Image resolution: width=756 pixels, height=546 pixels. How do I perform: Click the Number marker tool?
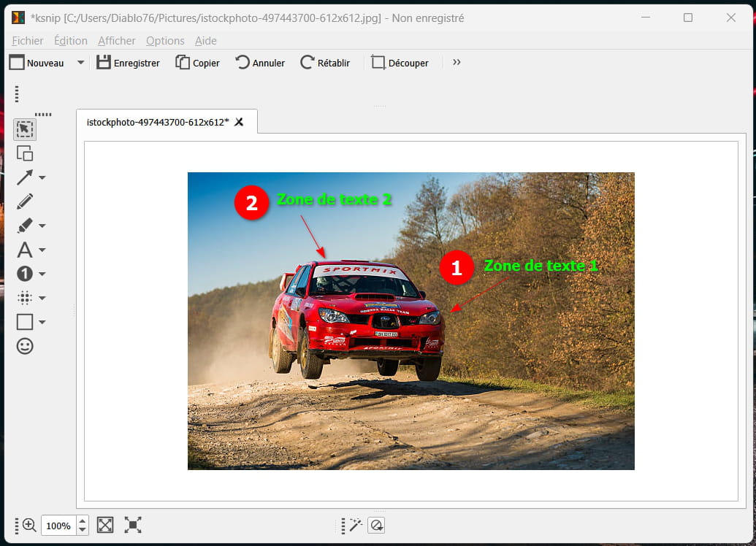(x=25, y=274)
